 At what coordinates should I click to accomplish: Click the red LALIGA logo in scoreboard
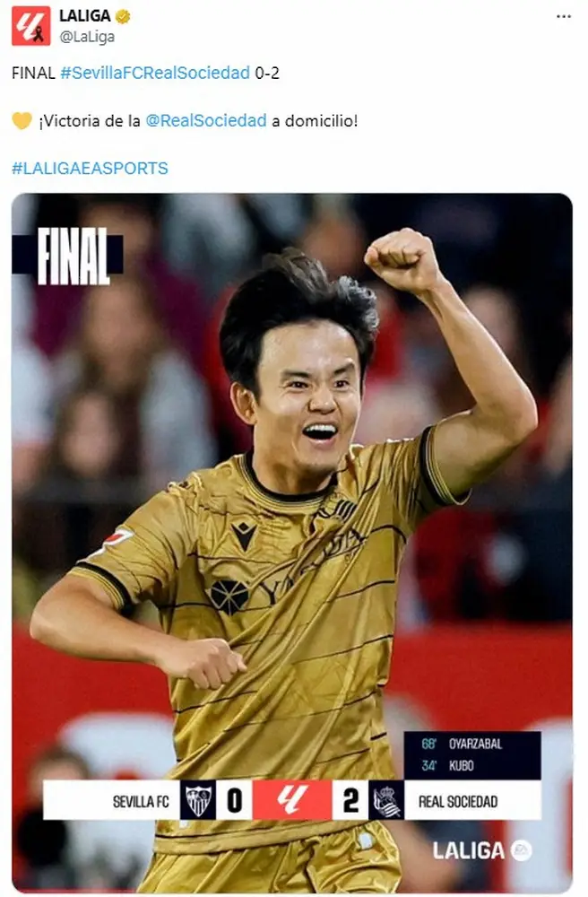point(292,800)
